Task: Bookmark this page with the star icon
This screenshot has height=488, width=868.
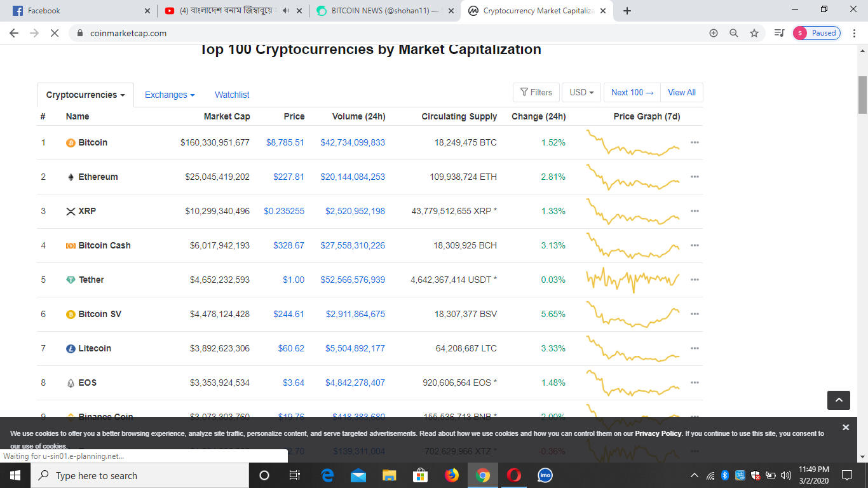Action: coord(754,33)
